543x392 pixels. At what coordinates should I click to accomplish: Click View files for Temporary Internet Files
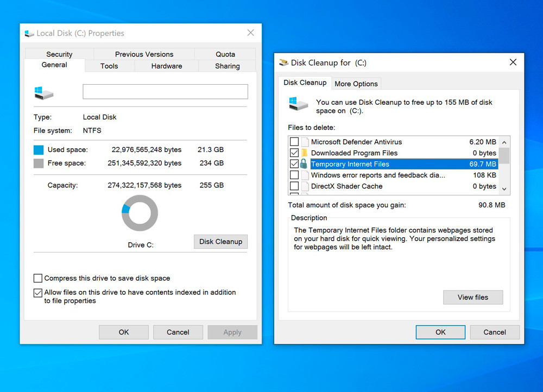point(473,297)
